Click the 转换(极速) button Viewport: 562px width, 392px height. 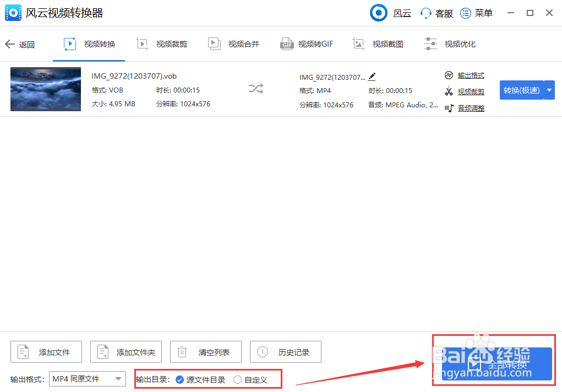[521, 90]
